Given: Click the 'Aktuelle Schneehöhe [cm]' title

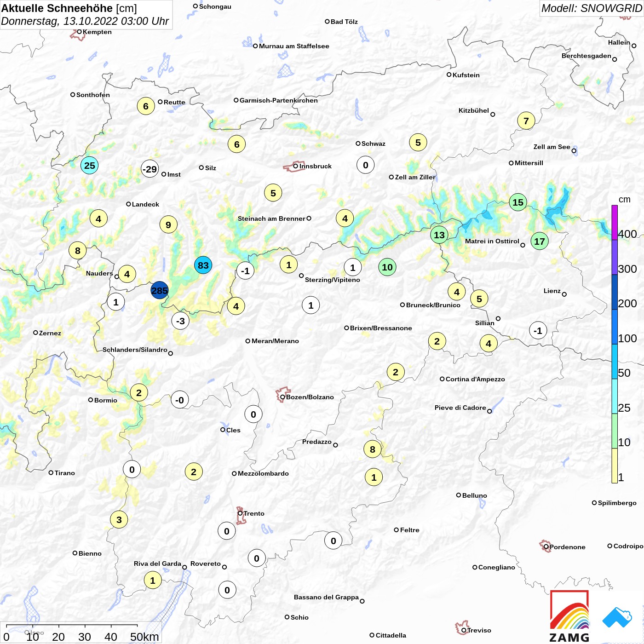Looking at the screenshot, I should pos(69,8).
